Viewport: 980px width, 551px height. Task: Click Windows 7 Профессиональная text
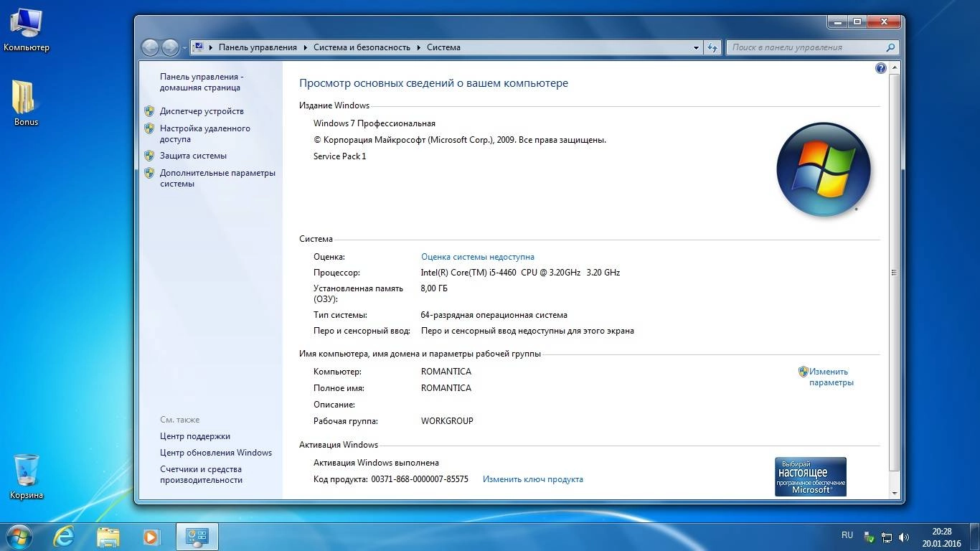(x=374, y=123)
